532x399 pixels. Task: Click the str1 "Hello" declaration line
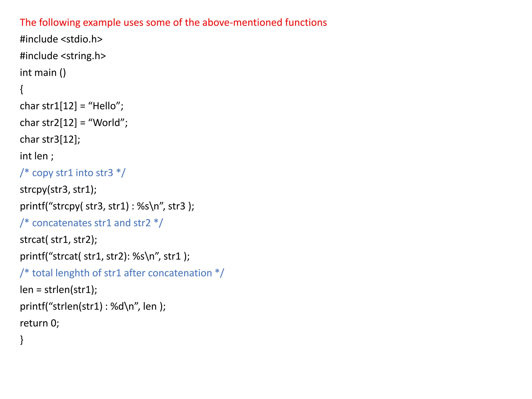[72, 106]
